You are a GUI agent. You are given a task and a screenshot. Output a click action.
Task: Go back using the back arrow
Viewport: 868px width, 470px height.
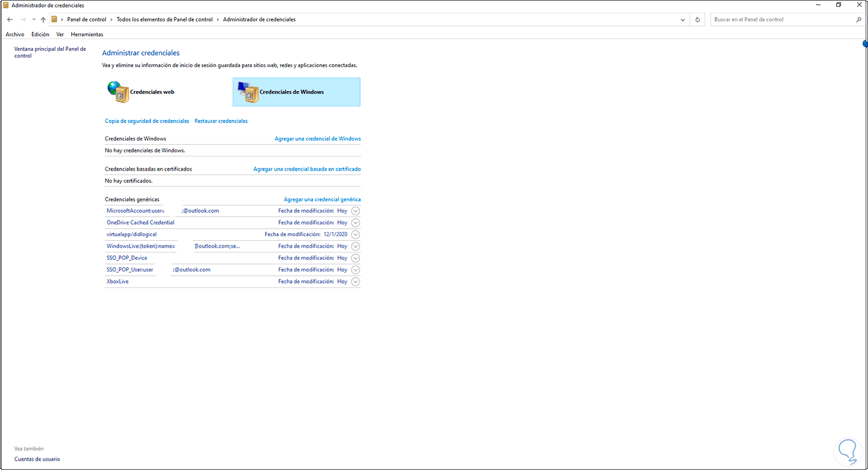click(10, 19)
